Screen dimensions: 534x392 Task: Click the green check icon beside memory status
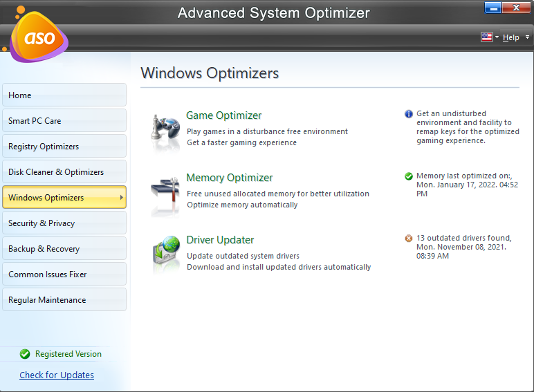409,176
